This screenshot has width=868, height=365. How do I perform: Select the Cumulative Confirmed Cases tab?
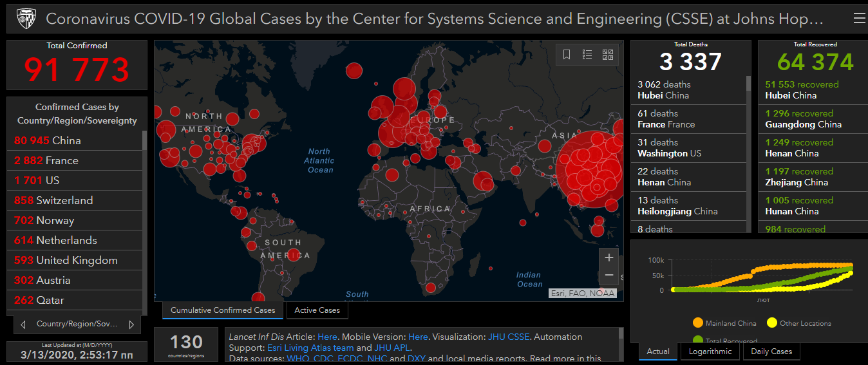[223, 310]
